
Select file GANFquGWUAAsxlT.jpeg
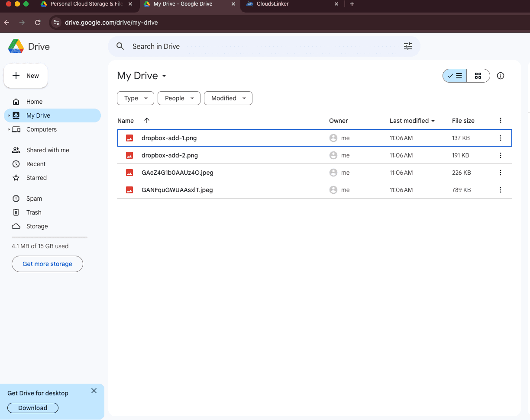tap(314, 190)
